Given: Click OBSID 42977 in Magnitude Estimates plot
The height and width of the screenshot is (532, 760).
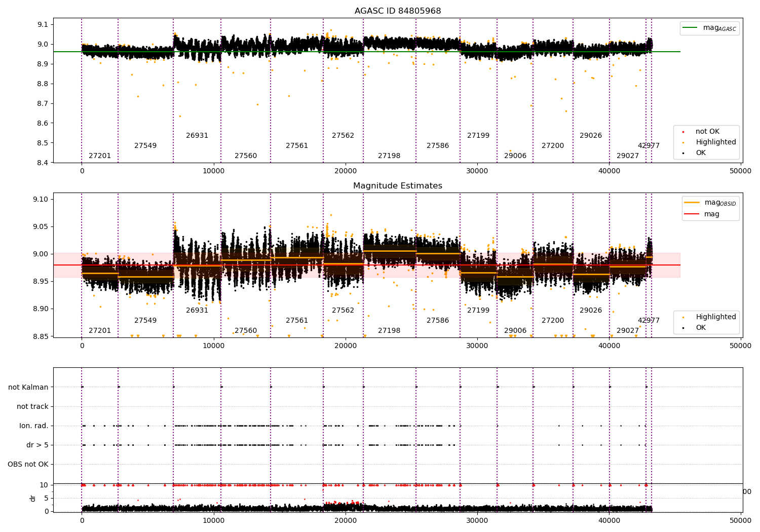Looking at the screenshot, I should (x=649, y=321).
